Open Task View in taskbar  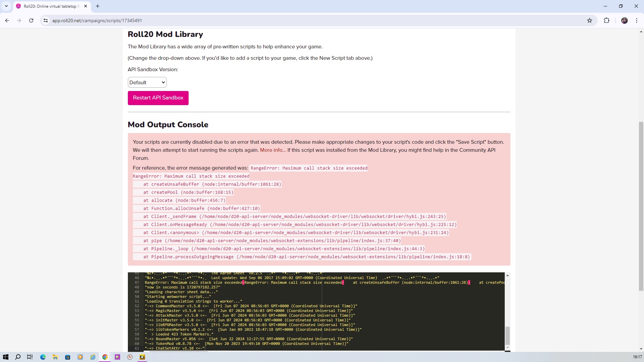click(30, 357)
